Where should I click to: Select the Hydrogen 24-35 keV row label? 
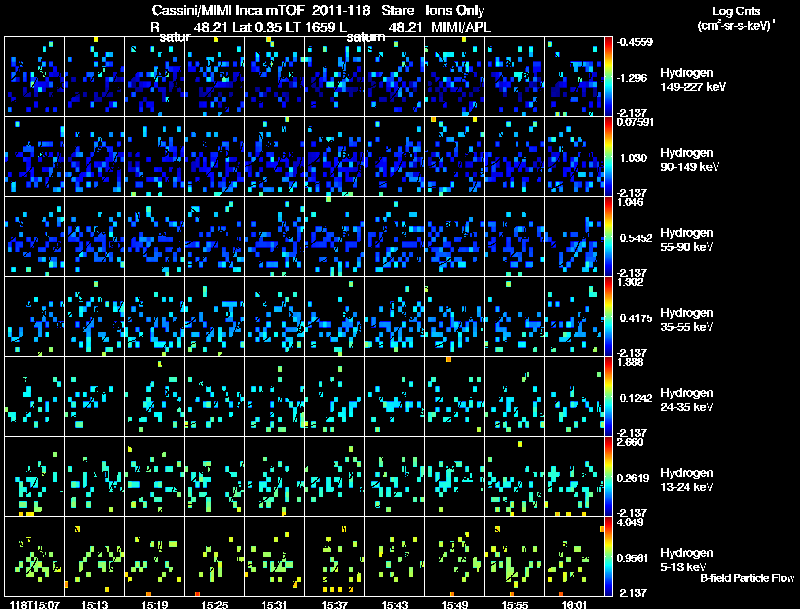(687, 400)
